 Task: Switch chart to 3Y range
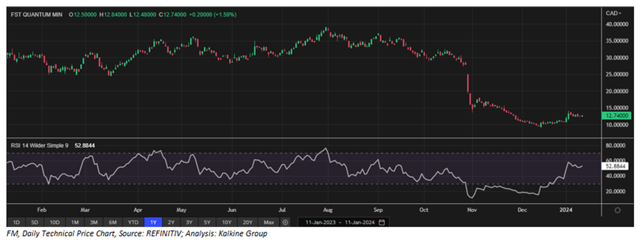click(x=189, y=222)
